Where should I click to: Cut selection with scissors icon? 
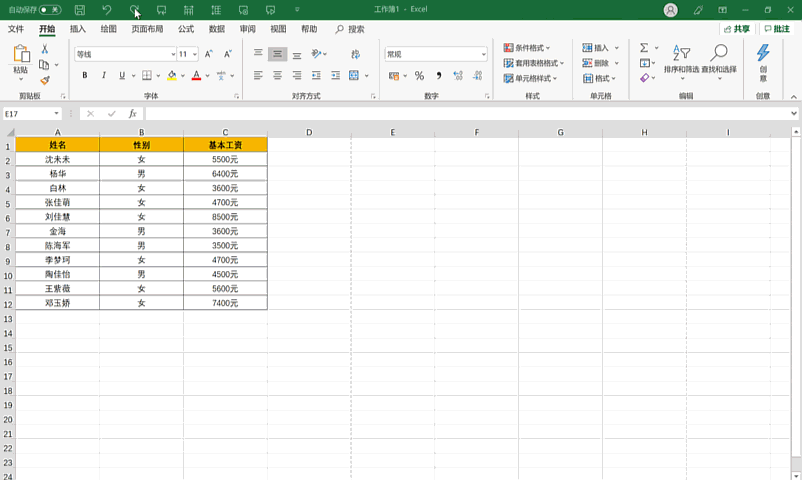point(44,49)
